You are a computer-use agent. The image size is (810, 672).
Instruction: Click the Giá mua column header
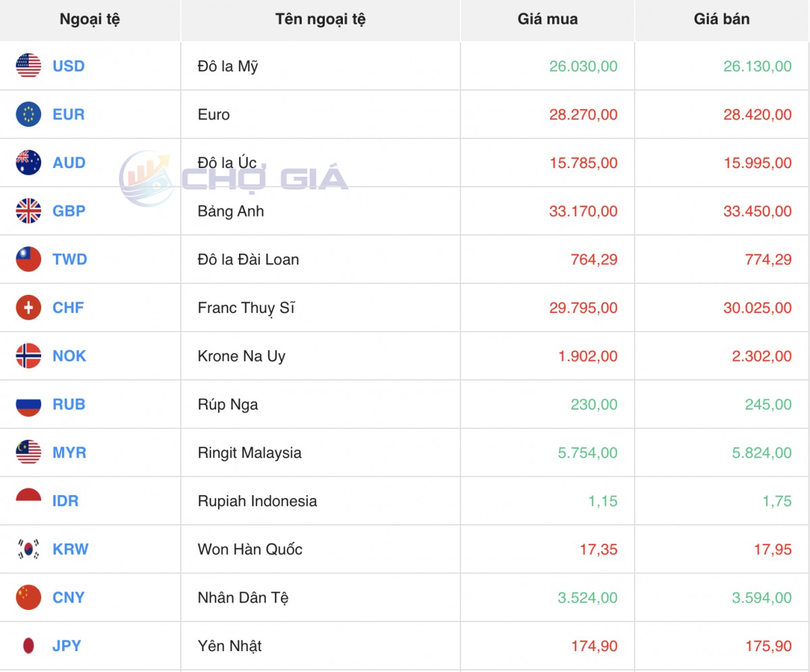click(547, 20)
